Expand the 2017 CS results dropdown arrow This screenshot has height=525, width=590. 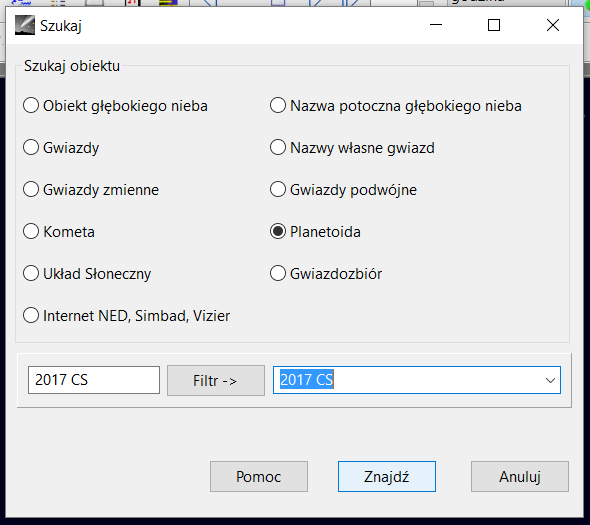550,380
